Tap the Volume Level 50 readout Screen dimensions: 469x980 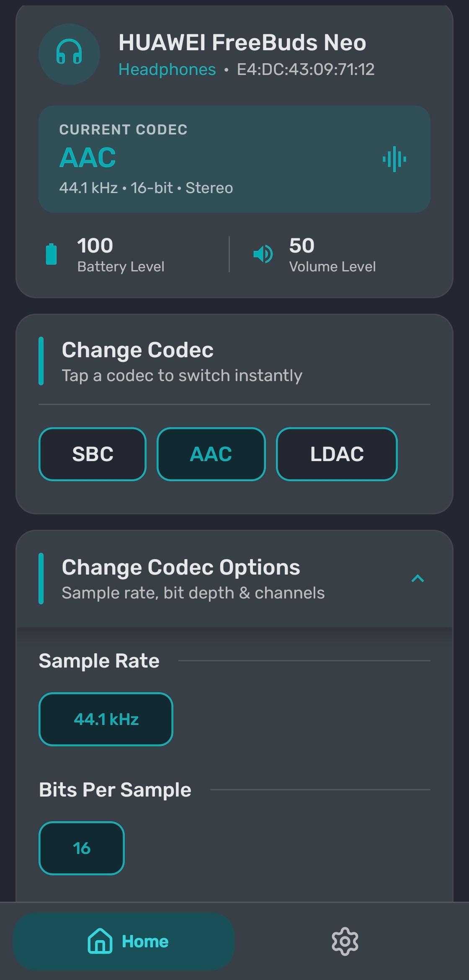(332, 255)
